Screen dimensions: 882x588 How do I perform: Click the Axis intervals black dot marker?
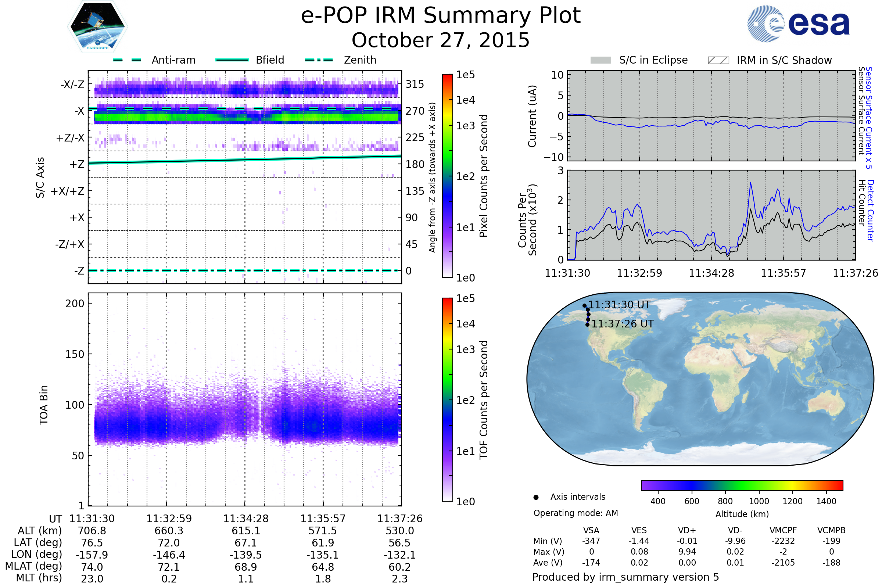tap(536, 498)
